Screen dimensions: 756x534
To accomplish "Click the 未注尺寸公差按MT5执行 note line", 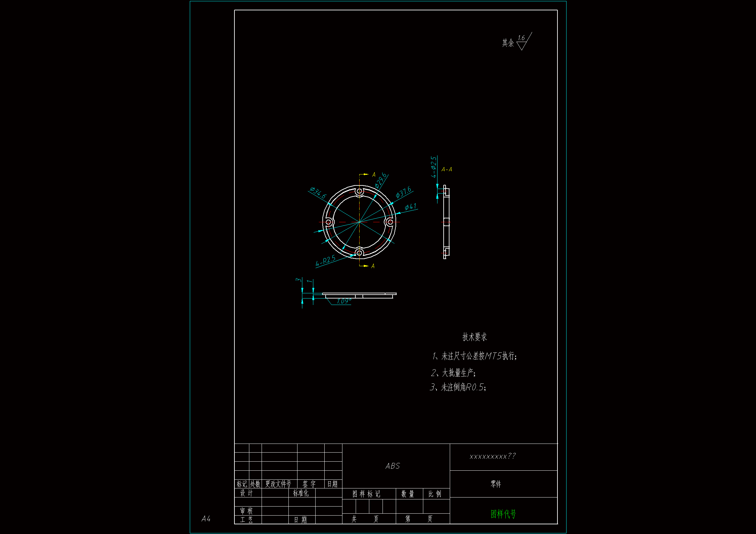I will tap(475, 356).
